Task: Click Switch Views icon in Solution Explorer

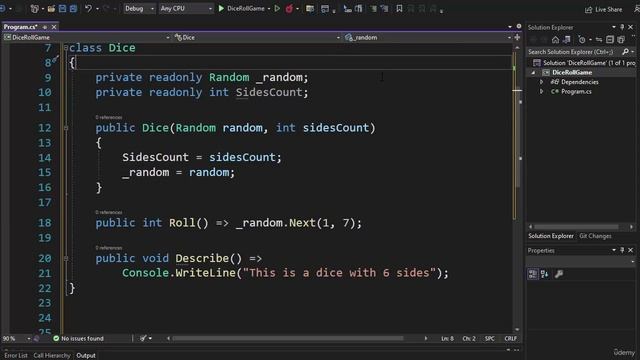Action: (567, 40)
